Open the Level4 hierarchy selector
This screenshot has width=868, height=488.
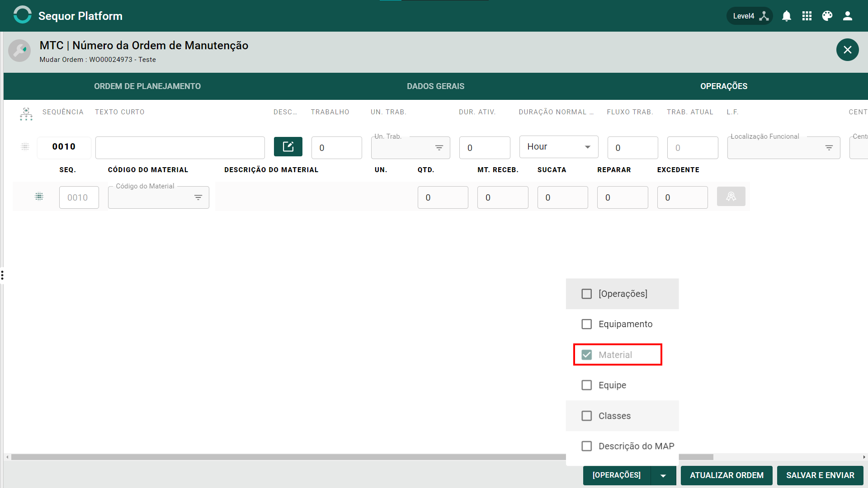pyautogui.click(x=750, y=16)
